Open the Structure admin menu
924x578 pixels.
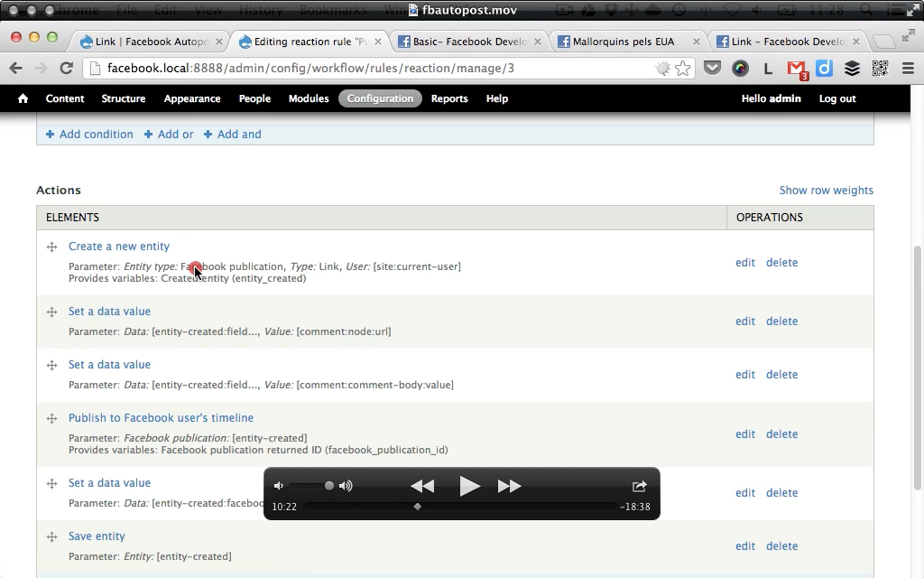[x=123, y=98]
